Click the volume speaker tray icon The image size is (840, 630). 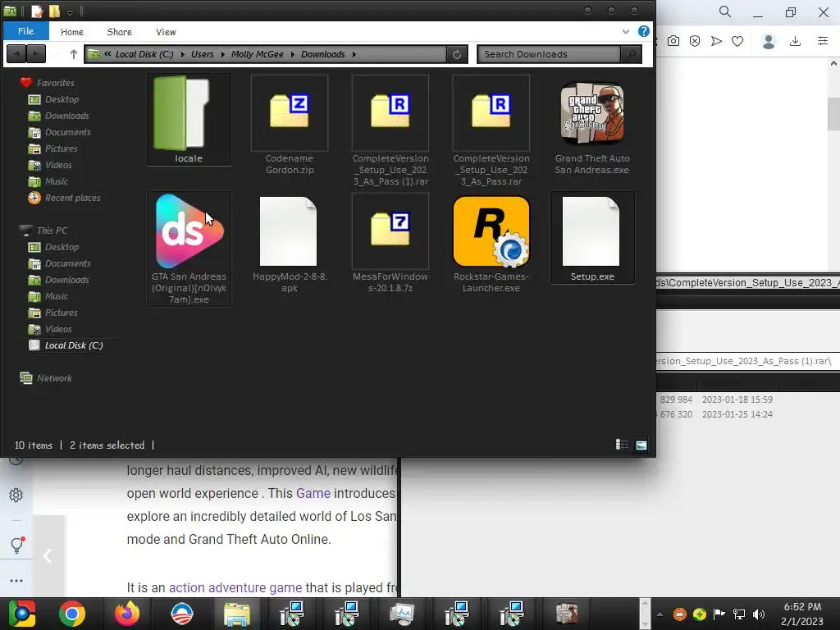pyautogui.click(x=759, y=614)
